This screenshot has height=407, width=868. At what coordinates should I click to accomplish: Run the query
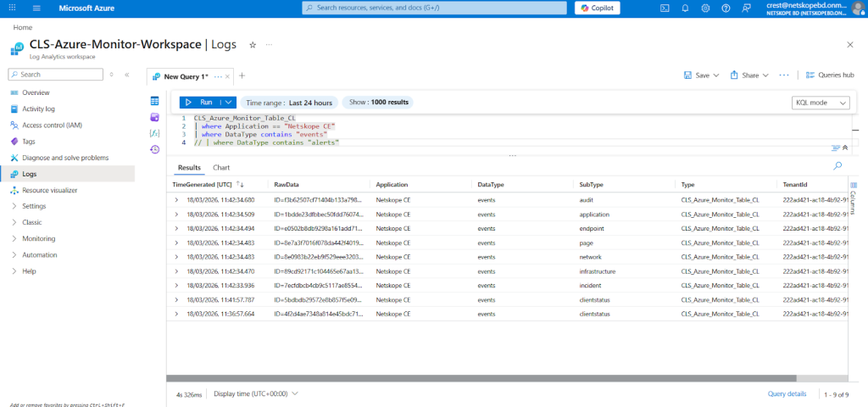(200, 103)
